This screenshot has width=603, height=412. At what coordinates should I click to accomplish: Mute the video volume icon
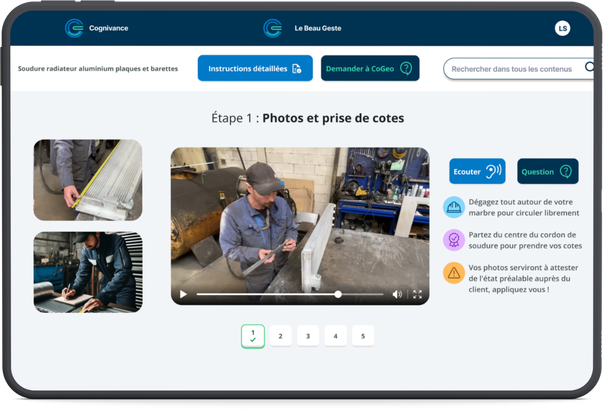tap(397, 294)
